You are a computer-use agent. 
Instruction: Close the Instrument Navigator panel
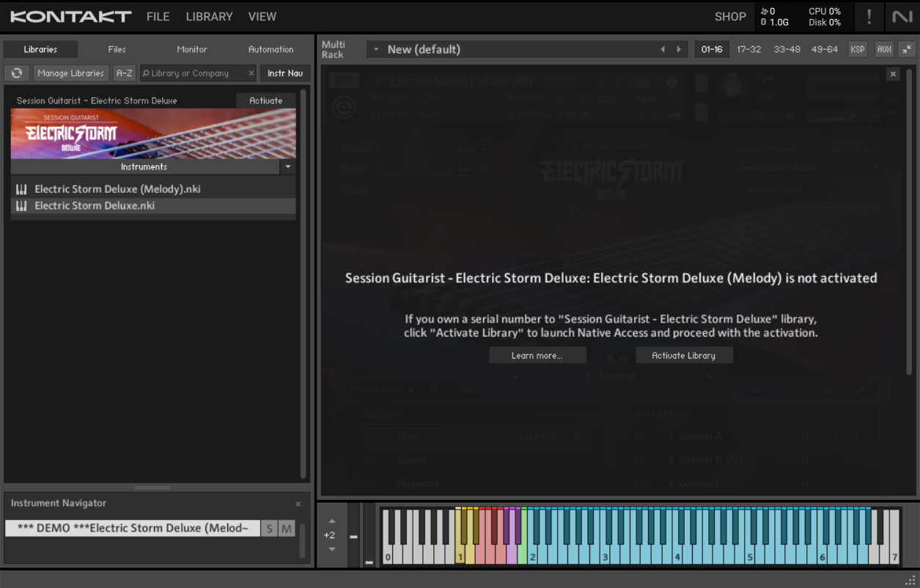click(x=298, y=504)
